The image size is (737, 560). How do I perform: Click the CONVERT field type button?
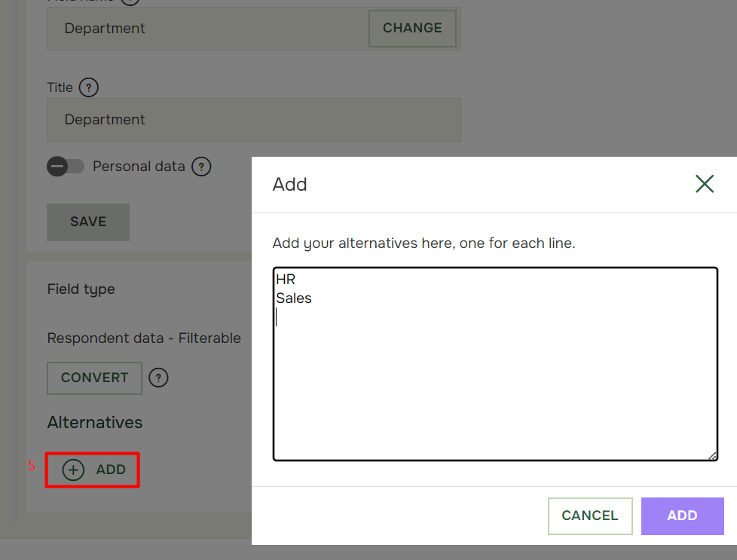(x=94, y=378)
